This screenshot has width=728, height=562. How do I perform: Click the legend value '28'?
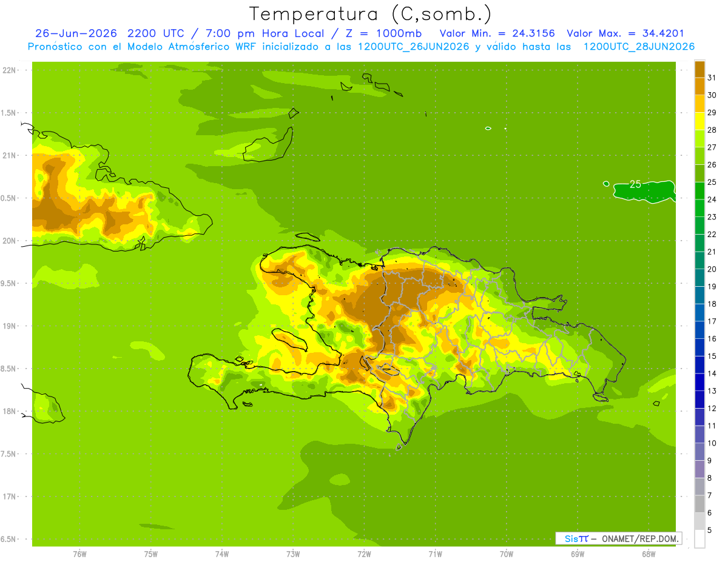(x=712, y=130)
